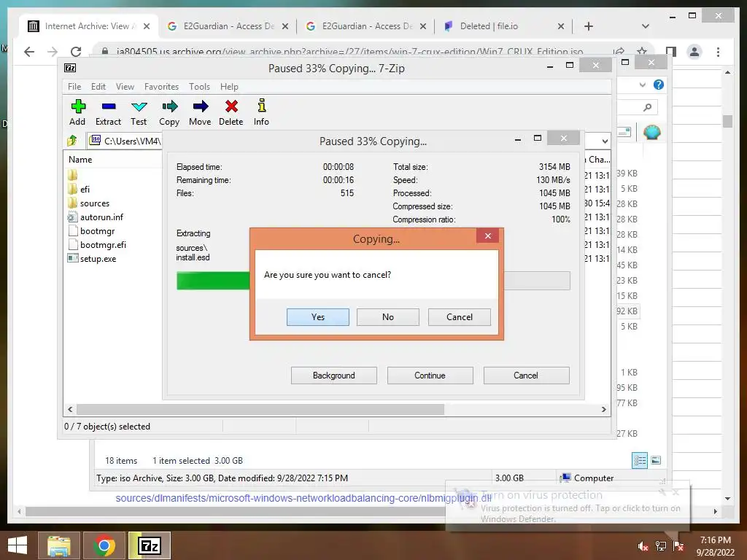Click the Copy toolbar icon in 7-Zip

[x=169, y=106]
